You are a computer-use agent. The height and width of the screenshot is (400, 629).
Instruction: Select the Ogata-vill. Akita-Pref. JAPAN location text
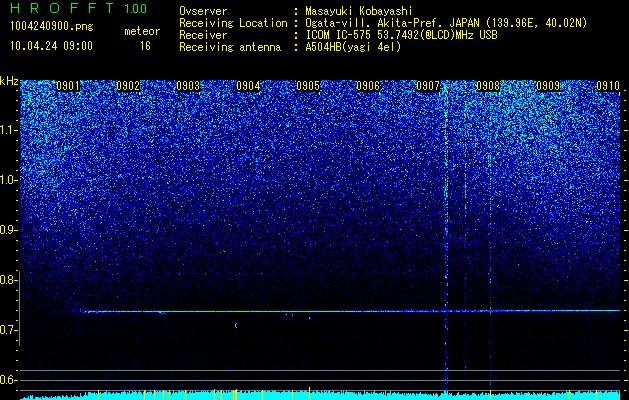tap(446, 24)
